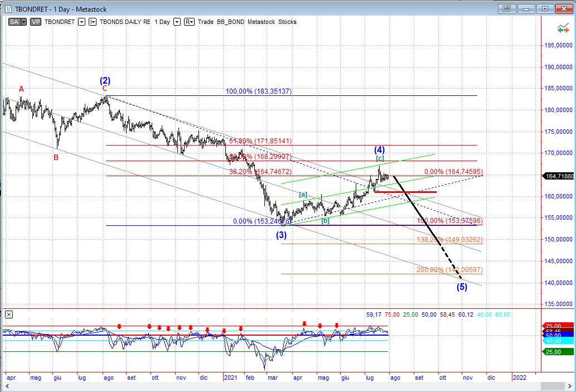Viewport: 576px width, 392px height.
Task: Click the chart navigation arrows icon
Action: click(x=563, y=28)
